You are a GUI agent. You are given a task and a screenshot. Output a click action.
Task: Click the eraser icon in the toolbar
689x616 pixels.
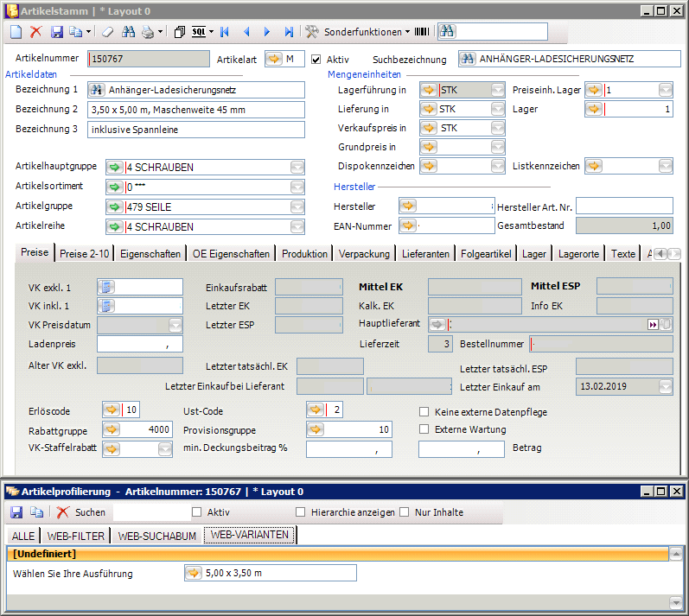click(x=107, y=32)
